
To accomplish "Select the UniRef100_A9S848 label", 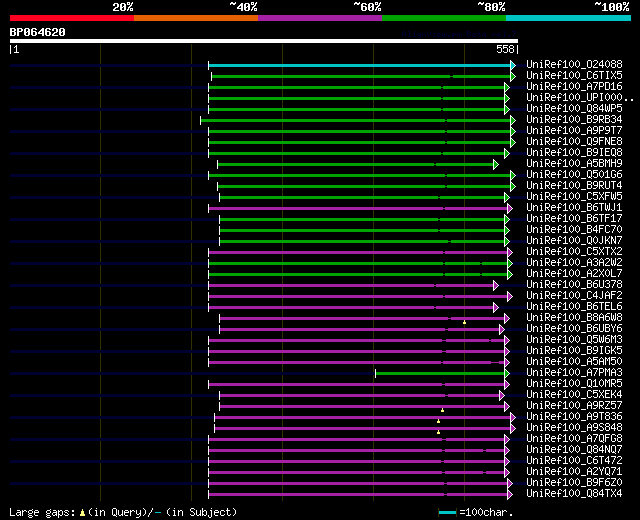I will click(x=574, y=428).
